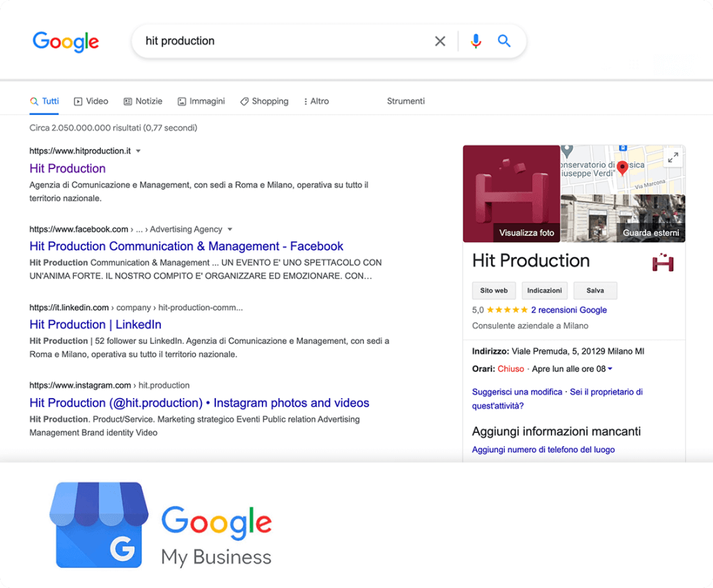713x588 pixels.
Task: Expand the map with the arrows icon
Action: point(673,157)
